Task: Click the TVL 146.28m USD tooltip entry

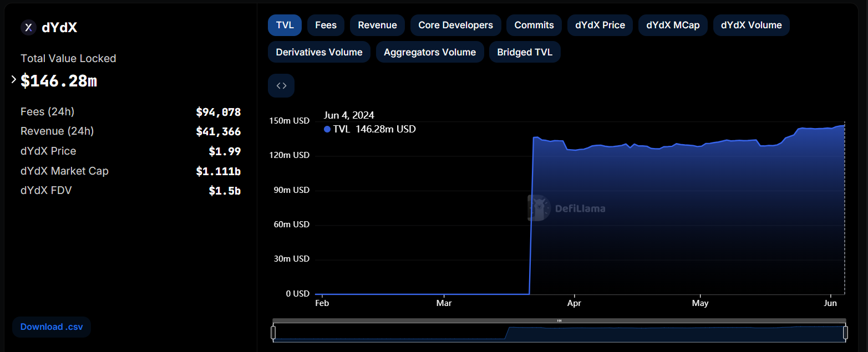Action: [370, 129]
